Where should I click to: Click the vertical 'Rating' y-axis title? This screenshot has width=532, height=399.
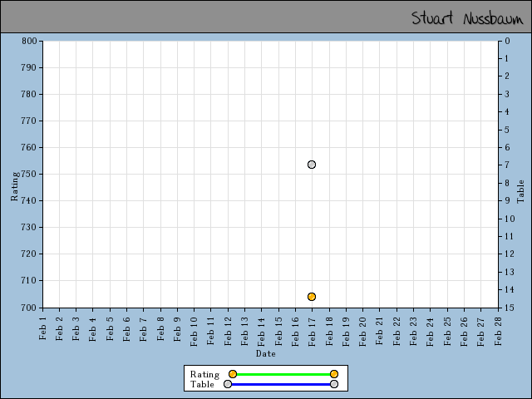tap(14, 186)
